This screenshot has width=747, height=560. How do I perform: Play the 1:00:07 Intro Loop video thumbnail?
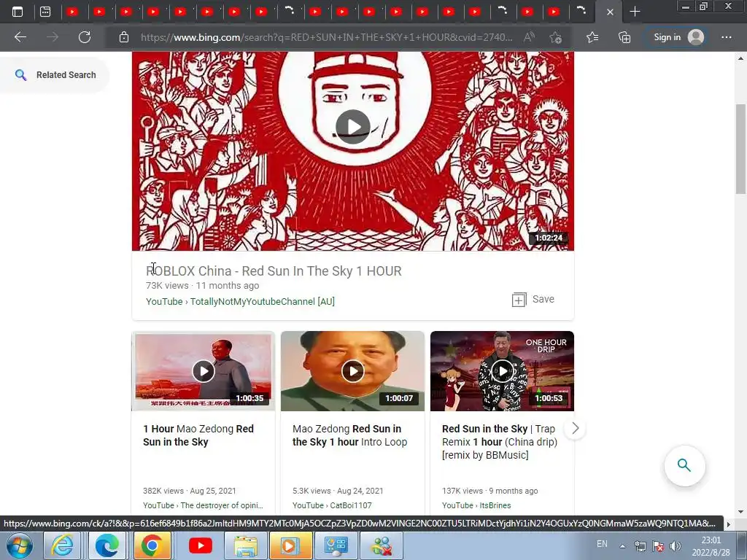click(352, 371)
